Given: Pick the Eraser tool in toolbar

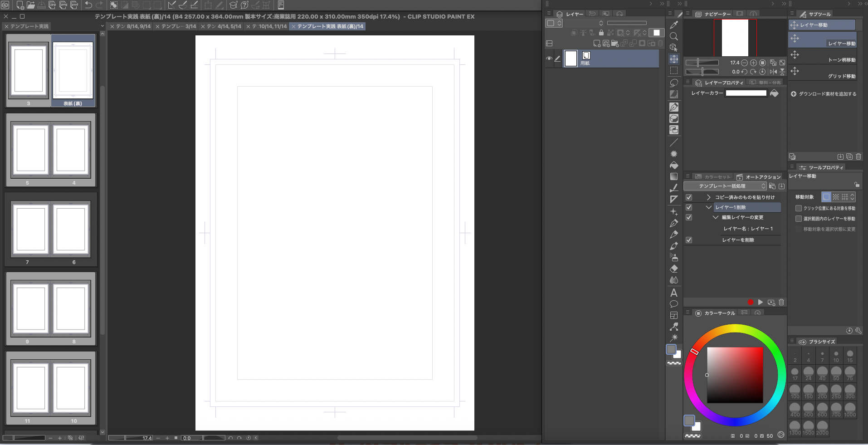Looking at the screenshot, I should tap(674, 269).
